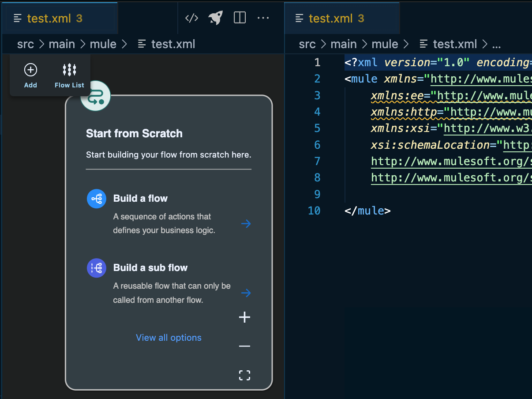Click the Build a sub flow icon

click(x=96, y=268)
